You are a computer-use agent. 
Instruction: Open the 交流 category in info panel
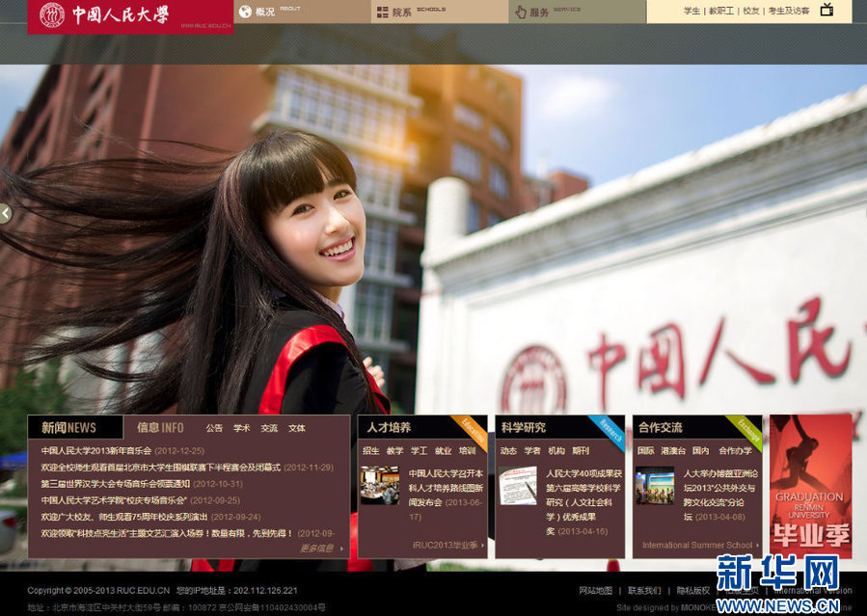[x=269, y=428]
